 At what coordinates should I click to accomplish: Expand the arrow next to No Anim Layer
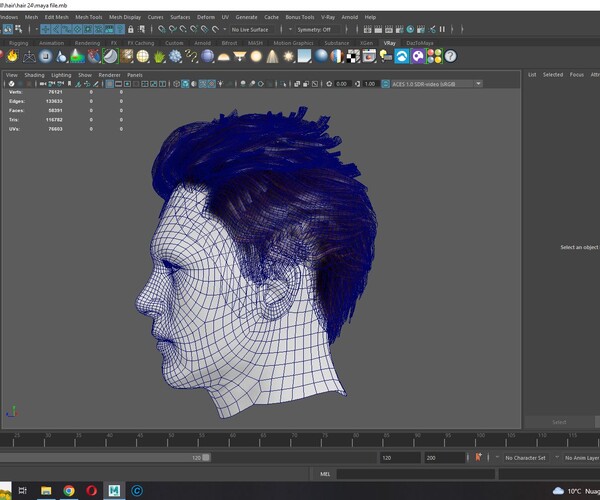[557, 458]
